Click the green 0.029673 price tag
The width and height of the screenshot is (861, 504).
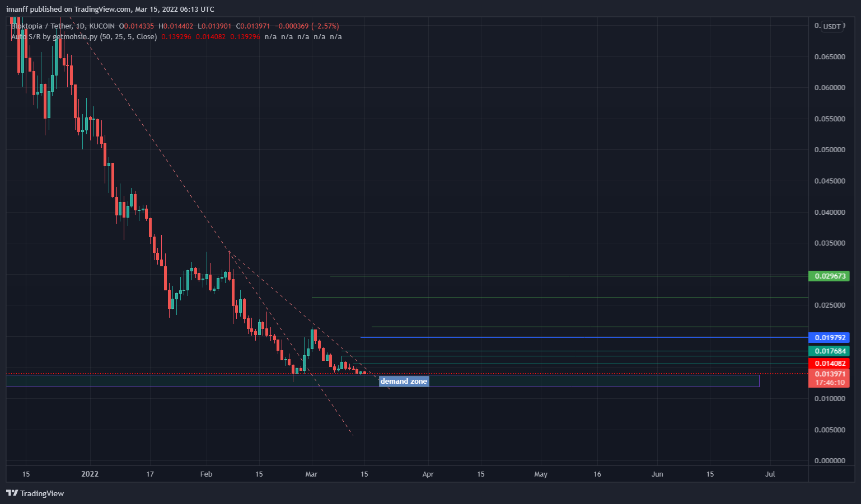tap(829, 276)
